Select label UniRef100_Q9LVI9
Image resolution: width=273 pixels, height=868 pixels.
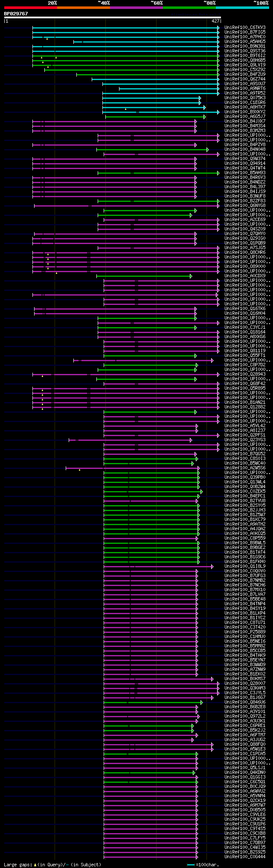[245, 65]
